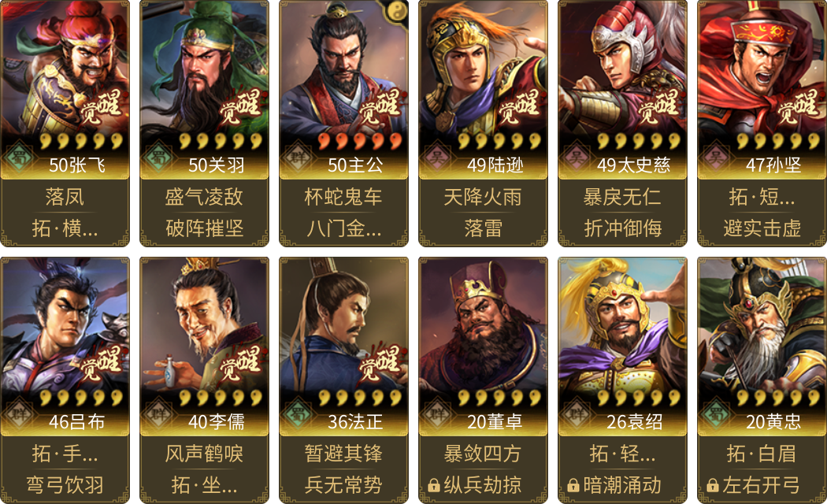Click the 落凤 skill on 张飞 card

click(65, 197)
